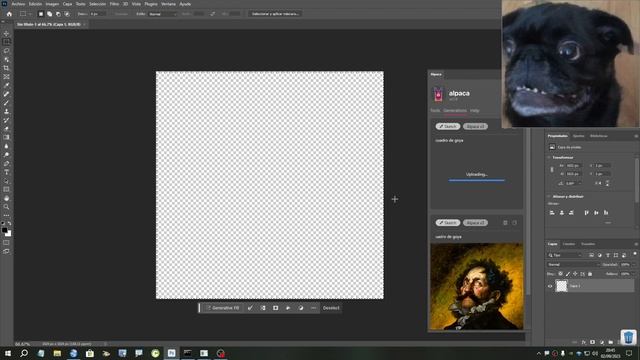This screenshot has width=640, height=360.
Task: Open the Relleno dropdown arrow
Action: pos(633,274)
